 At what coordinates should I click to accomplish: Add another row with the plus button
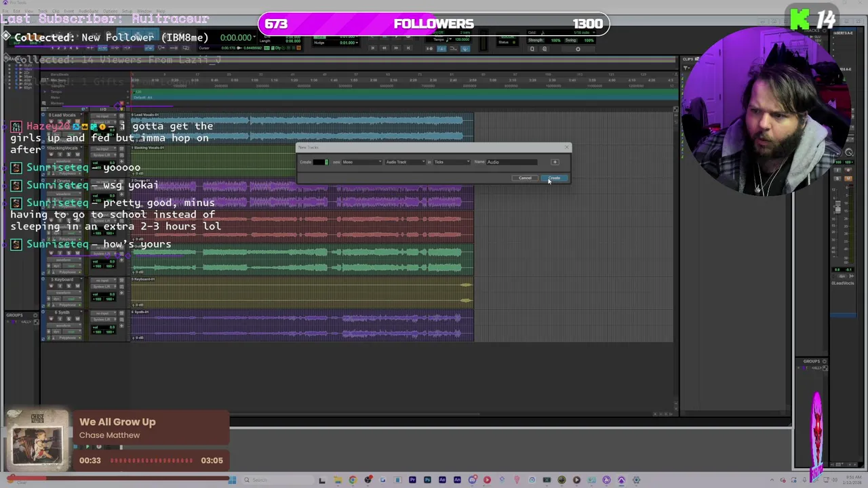click(x=555, y=162)
